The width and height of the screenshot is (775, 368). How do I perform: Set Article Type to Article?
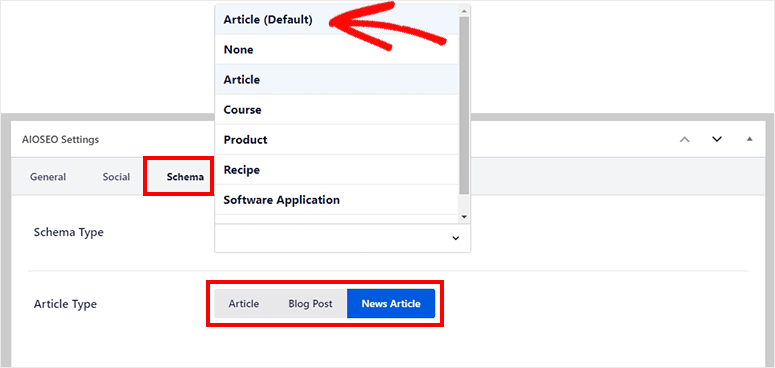[244, 304]
